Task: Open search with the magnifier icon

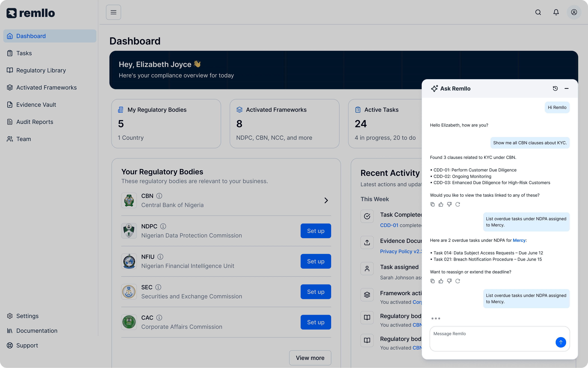Action: (538, 12)
